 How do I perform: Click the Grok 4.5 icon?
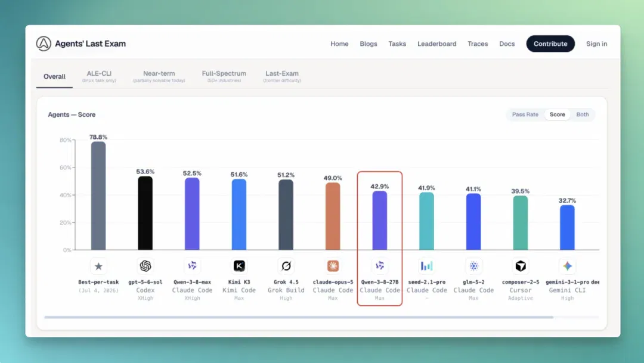pyautogui.click(x=286, y=266)
